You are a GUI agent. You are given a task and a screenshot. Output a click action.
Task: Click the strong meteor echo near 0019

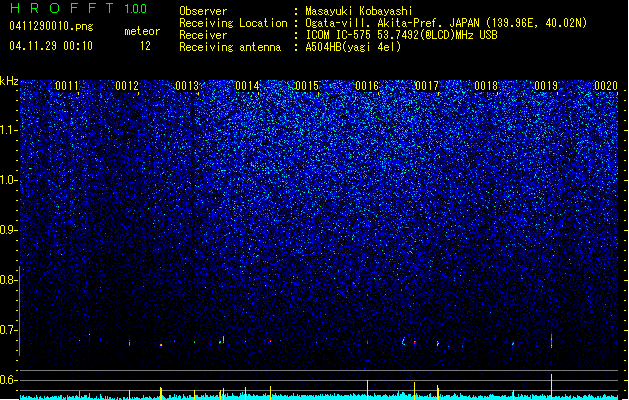(x=552, y=341)
